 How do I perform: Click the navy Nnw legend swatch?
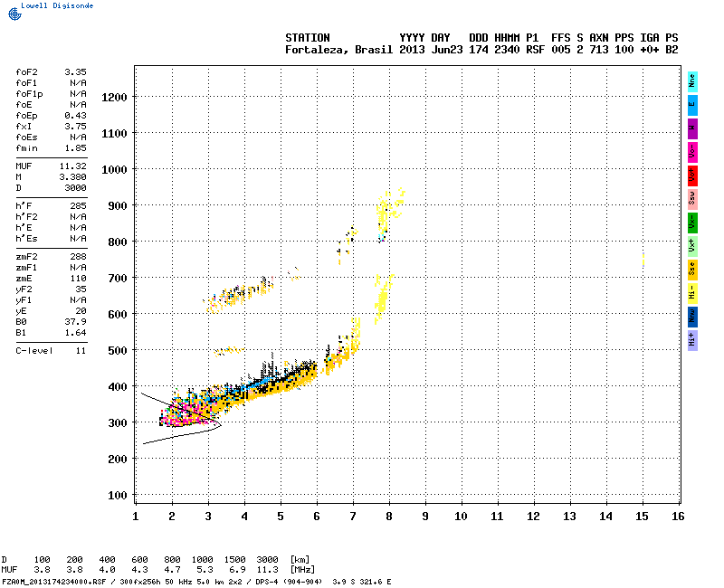(x=692, y=318)
